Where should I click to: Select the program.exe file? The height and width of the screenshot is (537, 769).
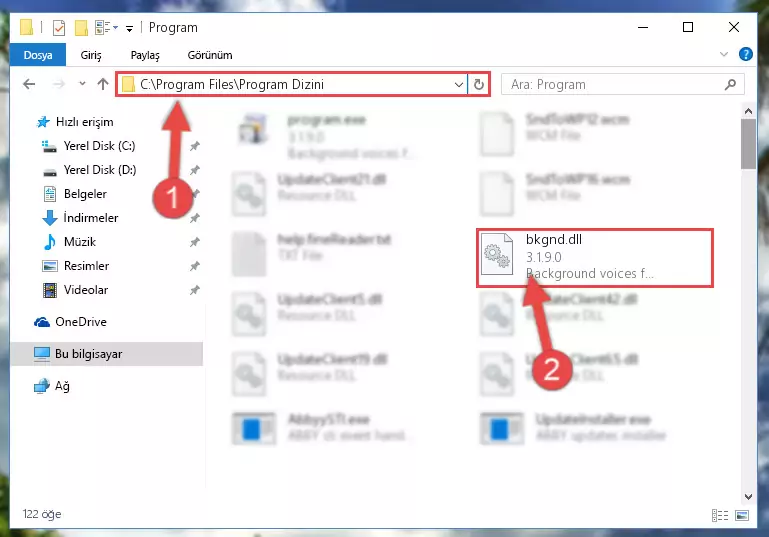click(x=326, y=135)
